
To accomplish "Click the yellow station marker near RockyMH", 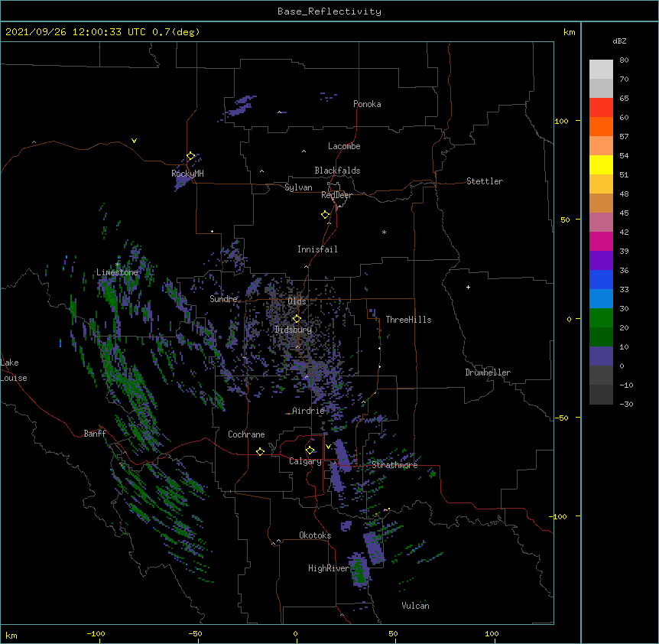I will tap(190, 156).
